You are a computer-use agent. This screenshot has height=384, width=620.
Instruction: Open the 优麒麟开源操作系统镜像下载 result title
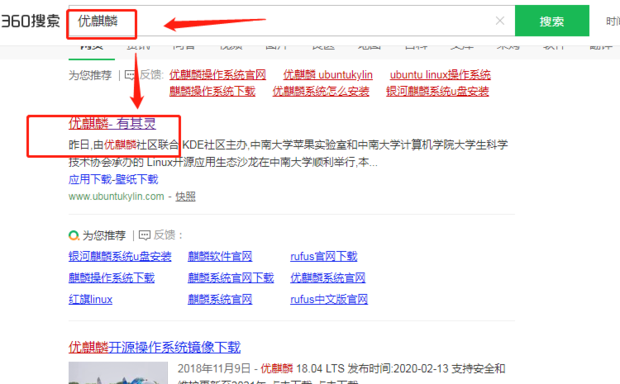(155, 348)
